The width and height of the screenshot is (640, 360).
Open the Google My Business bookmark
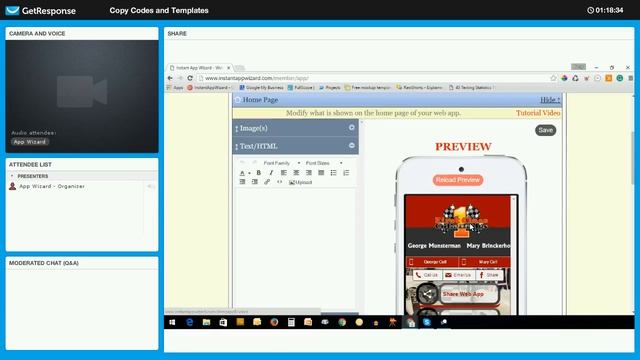tap(261, 87)
